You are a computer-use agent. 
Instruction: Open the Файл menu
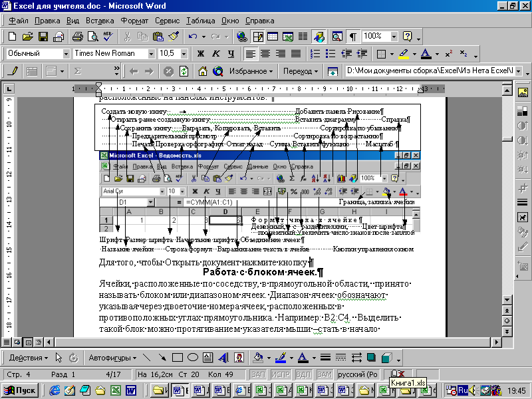19,21
